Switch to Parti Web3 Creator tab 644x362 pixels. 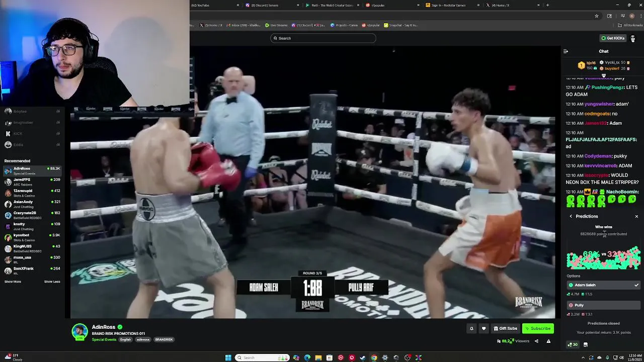[x=332, y=5]
